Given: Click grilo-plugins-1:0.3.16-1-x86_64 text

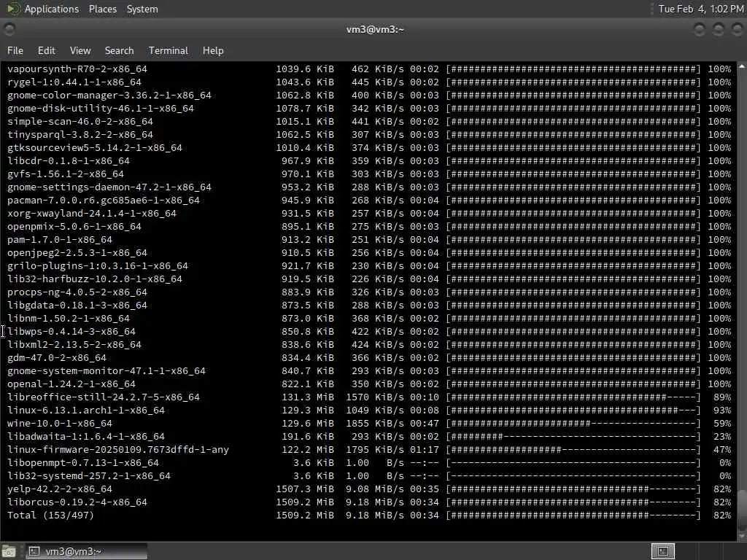Looking at the screenshot, I should 98,265.
